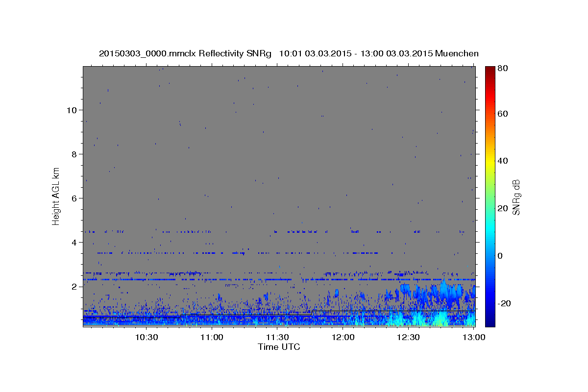Click the 12:30 time axis label
Viewport: 588px width, 392px height.
(408, 337)
